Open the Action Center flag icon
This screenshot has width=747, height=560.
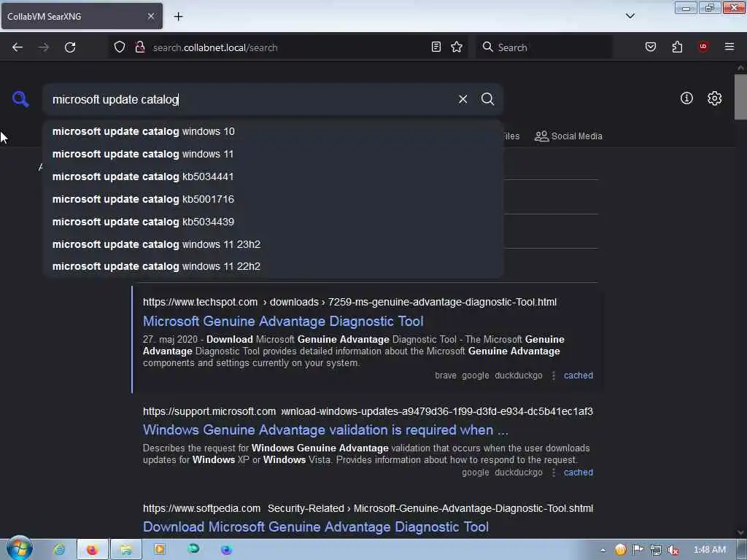click(638, 550)
